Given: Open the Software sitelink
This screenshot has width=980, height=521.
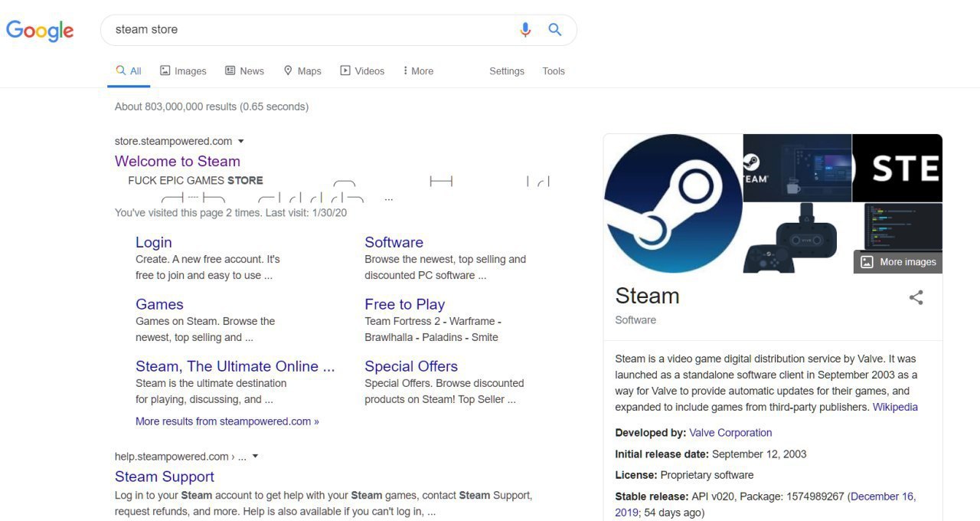Looking at the screenshot, I should [394, 242].
